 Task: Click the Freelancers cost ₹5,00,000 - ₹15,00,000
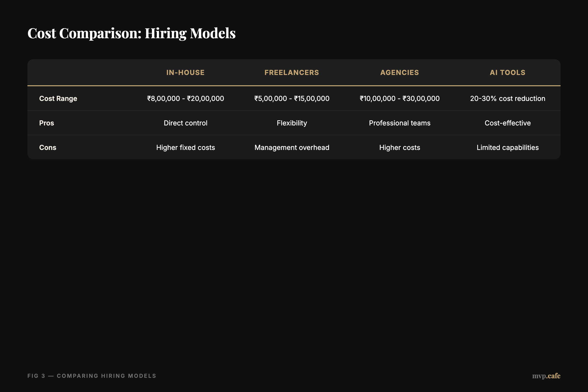pyautogui.click(x=292, y=98)
